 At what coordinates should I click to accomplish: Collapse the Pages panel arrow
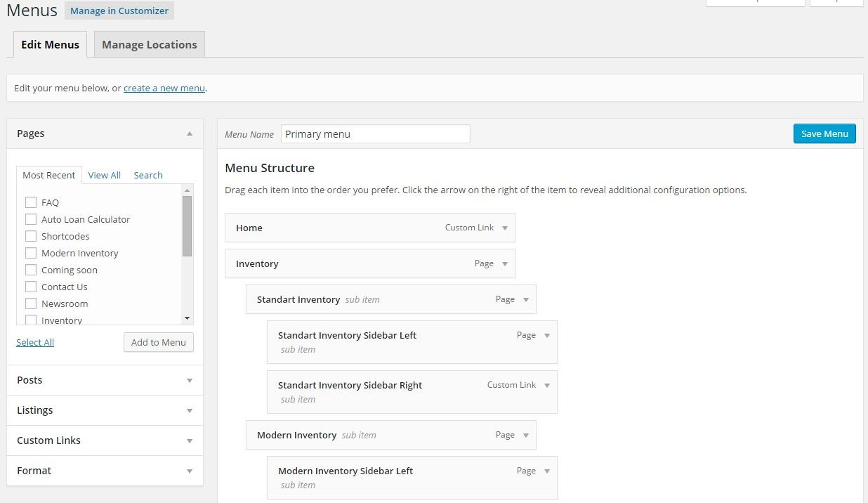(189, 133)
